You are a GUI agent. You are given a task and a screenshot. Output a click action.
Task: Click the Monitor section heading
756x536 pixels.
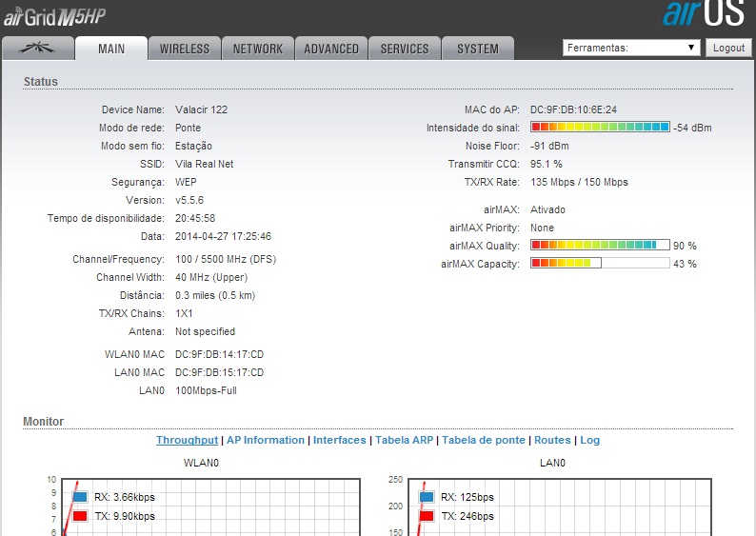[x=44, y=422]
